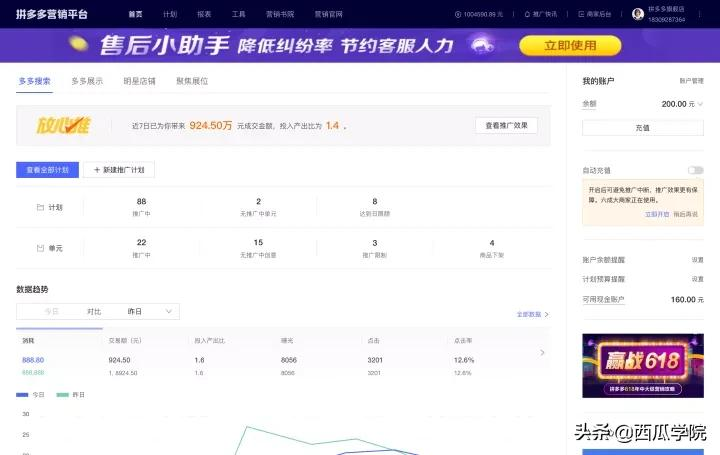Click 稍后再说 in auto-recharge tip
Viewport: 720px width, 455px height.
(x=686, y=214)
